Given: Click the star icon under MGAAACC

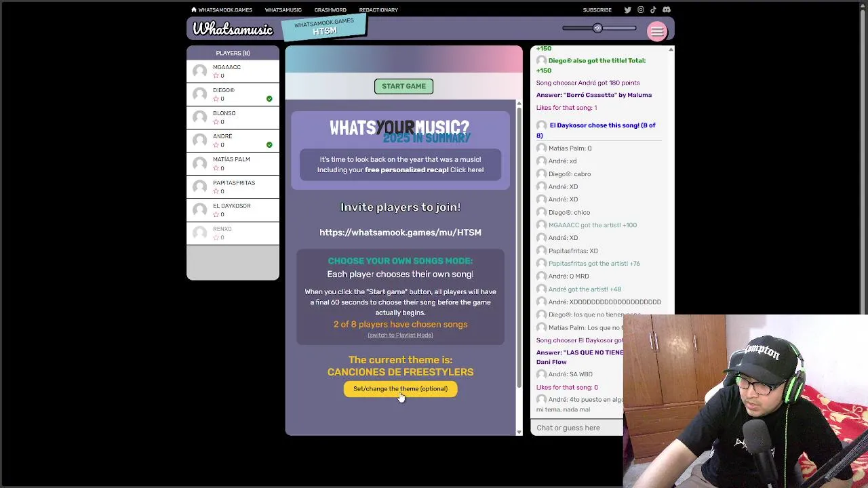Looking at the screenshot, I should [216, 76].
